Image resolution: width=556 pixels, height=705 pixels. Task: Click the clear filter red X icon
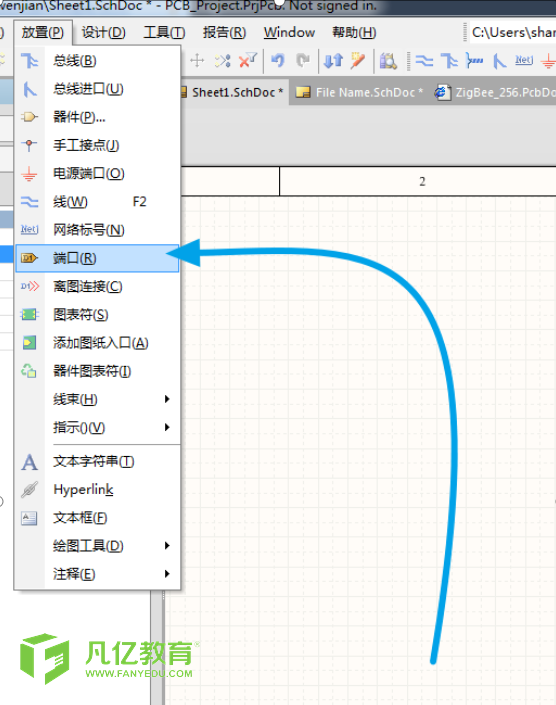(248, 60)
